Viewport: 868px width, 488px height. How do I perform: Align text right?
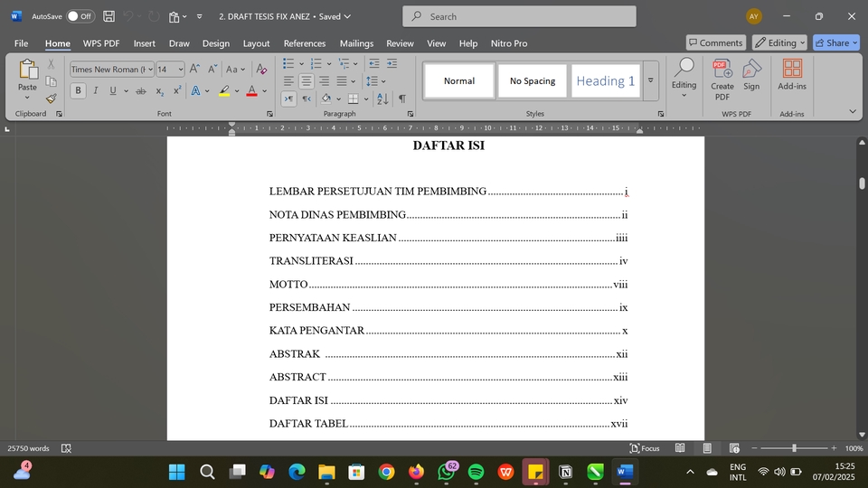click(325, 81)
